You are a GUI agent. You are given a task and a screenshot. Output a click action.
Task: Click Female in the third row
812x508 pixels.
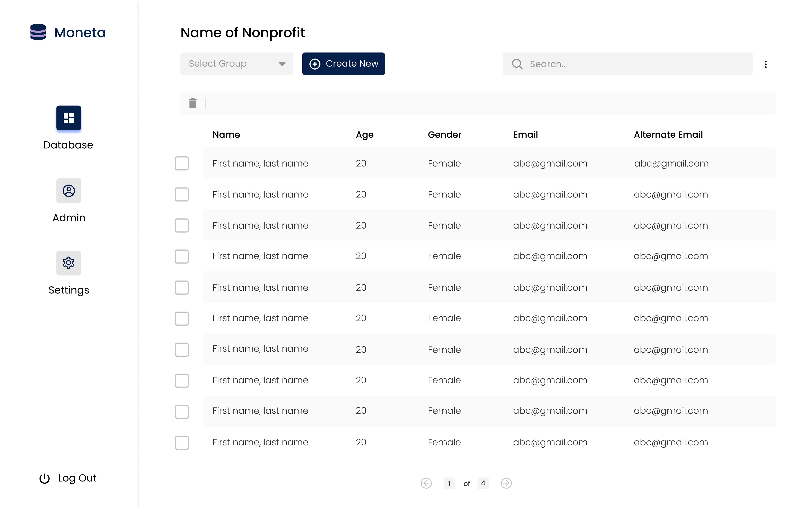click(x=444, y=225)
